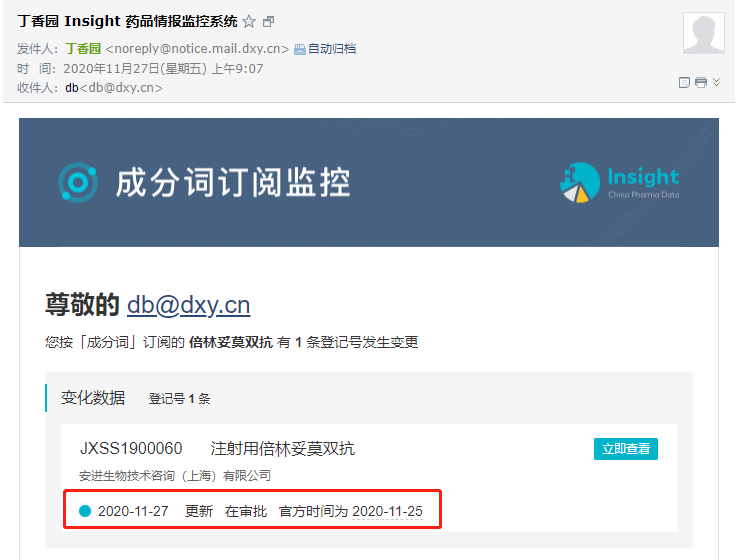741x560 pixels.
Task: Click the sender name 丁香园
Action: pos(83,49)
